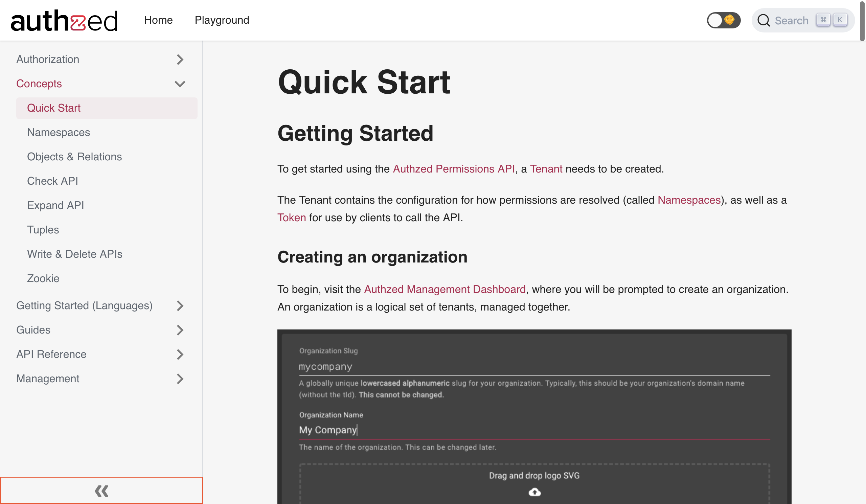This screenshot has width=866, height=504.
Task: Open Namespaces sidebar page
Action: pos(59,133)
